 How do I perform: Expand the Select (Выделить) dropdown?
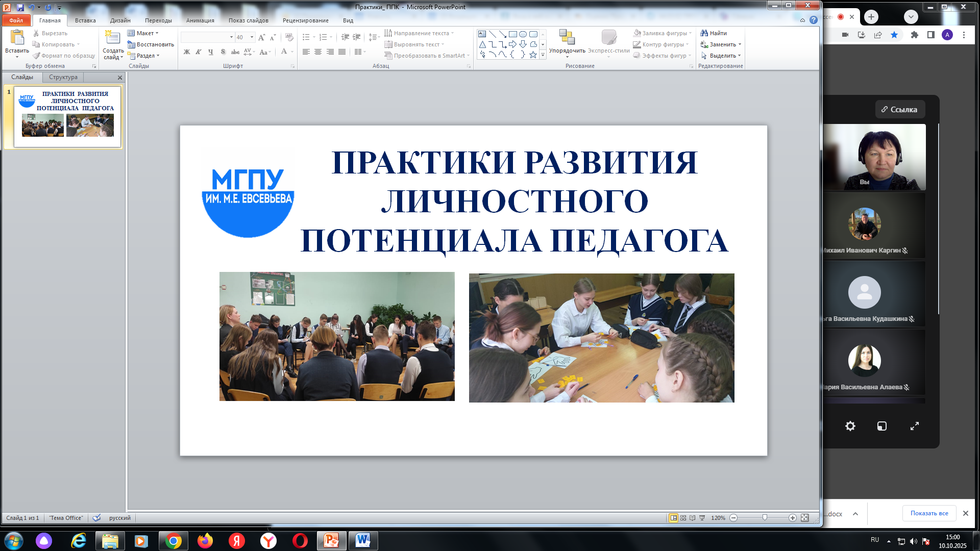739,56
